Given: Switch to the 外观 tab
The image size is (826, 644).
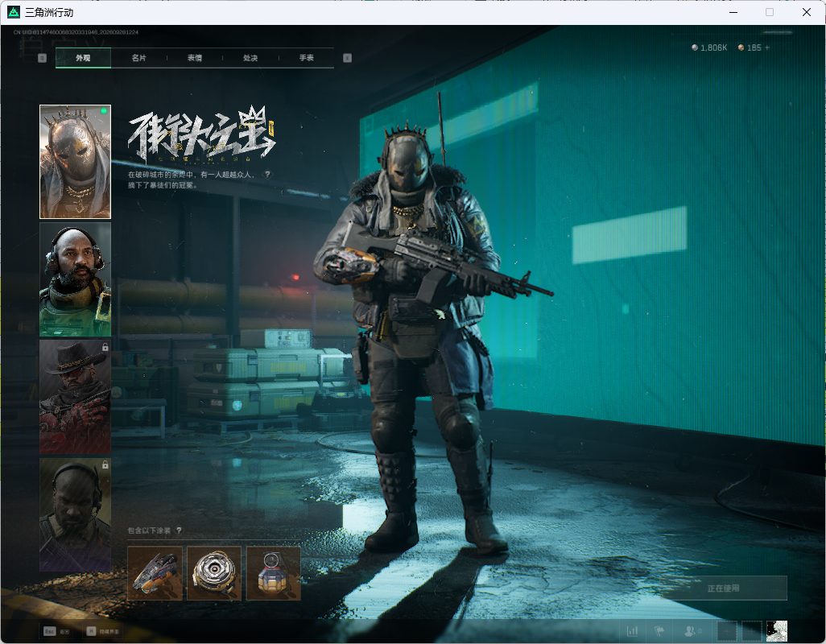Looking at the screenshot, I should pyautogui.click(x=83, y=58).
